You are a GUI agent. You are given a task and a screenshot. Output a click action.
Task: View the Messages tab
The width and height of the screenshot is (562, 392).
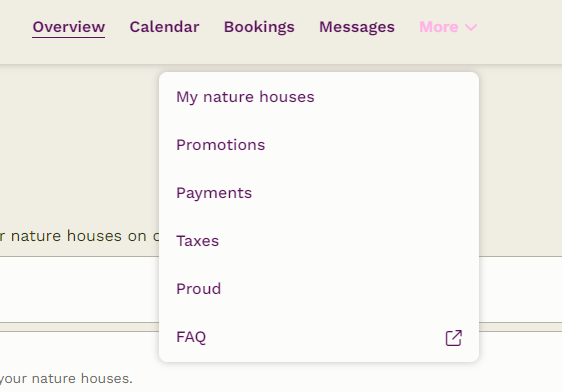point(357,27)
